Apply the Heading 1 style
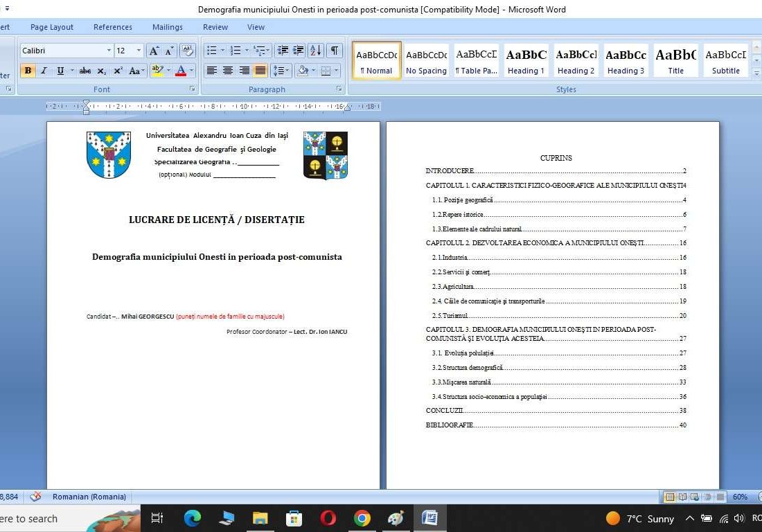The width and height of the screenshot is (762, 532). (x=526, y=60)
